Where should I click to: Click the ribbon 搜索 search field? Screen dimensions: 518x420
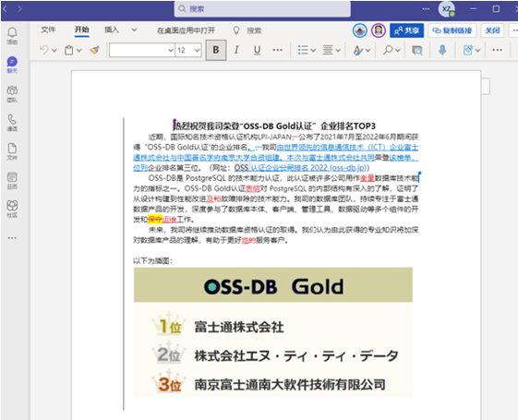click(x=254, y=30)
